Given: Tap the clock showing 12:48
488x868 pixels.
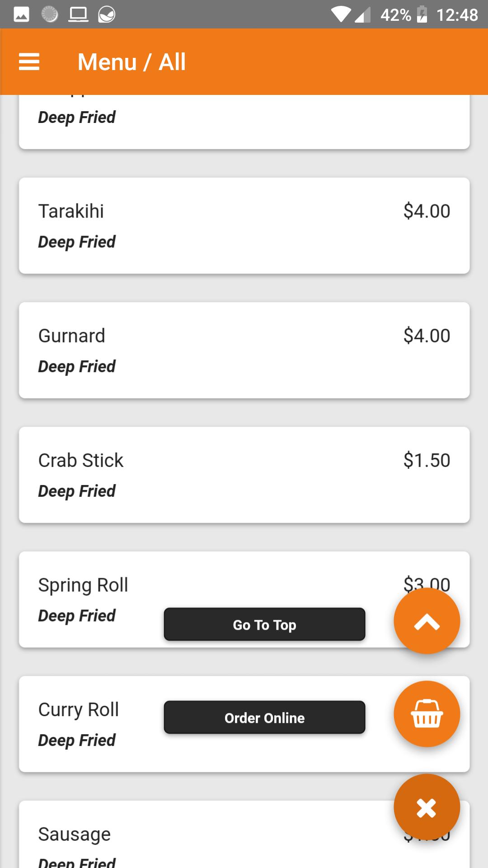Looking at the screenshot, I should (x=457, y=15).
